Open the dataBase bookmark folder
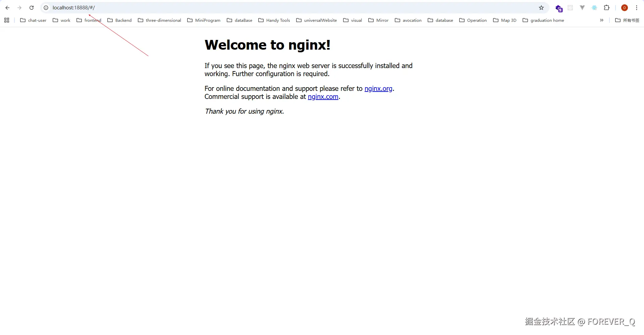The width and height of the screenshot is (644, 335). tap(239, 20)
